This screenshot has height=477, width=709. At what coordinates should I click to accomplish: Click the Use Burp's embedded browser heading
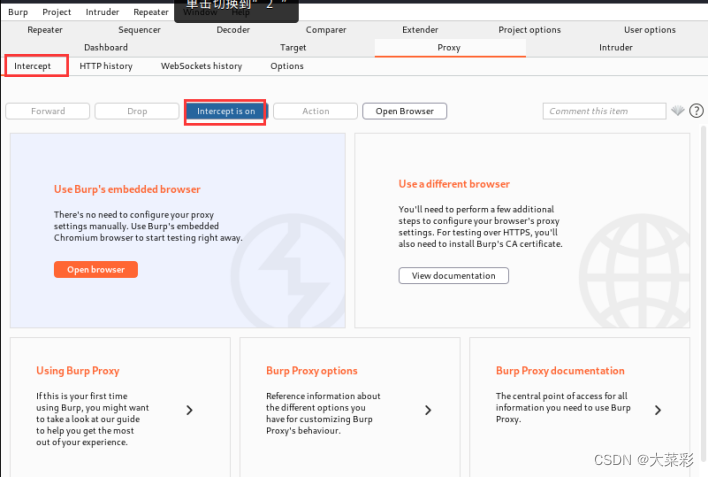tap(127, 189)
